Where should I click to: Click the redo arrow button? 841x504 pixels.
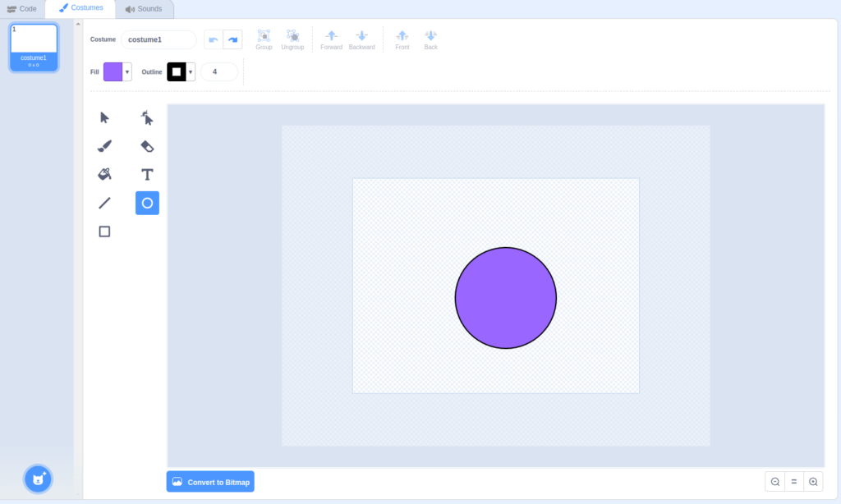[x=232, y=39]
